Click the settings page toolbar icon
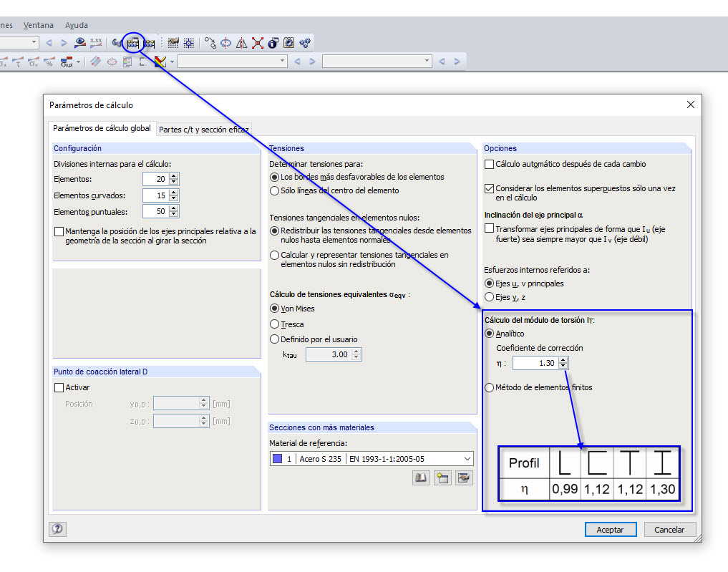The image size is (728, 572). pos(288,43)
